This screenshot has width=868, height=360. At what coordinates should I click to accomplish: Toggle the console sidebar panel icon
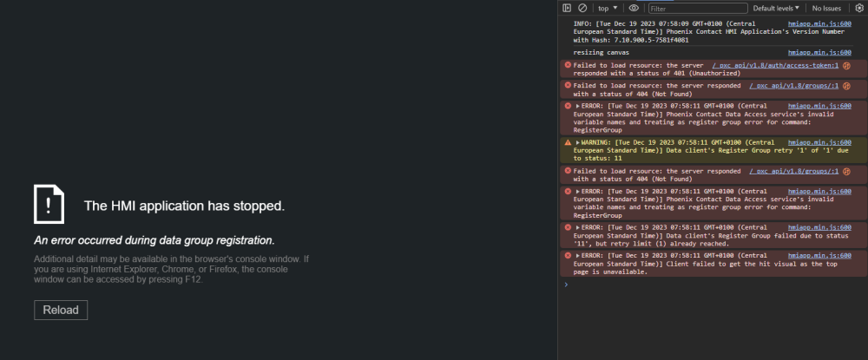[567, 8]
